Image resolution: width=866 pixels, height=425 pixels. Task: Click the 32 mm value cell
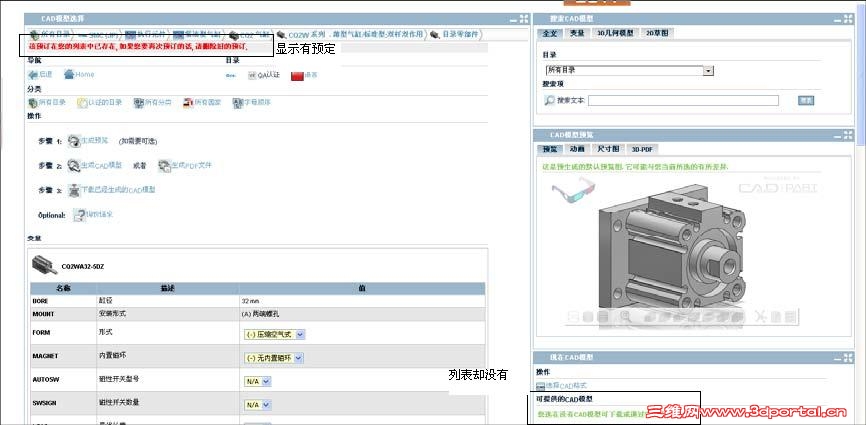[x=362, y=301]
